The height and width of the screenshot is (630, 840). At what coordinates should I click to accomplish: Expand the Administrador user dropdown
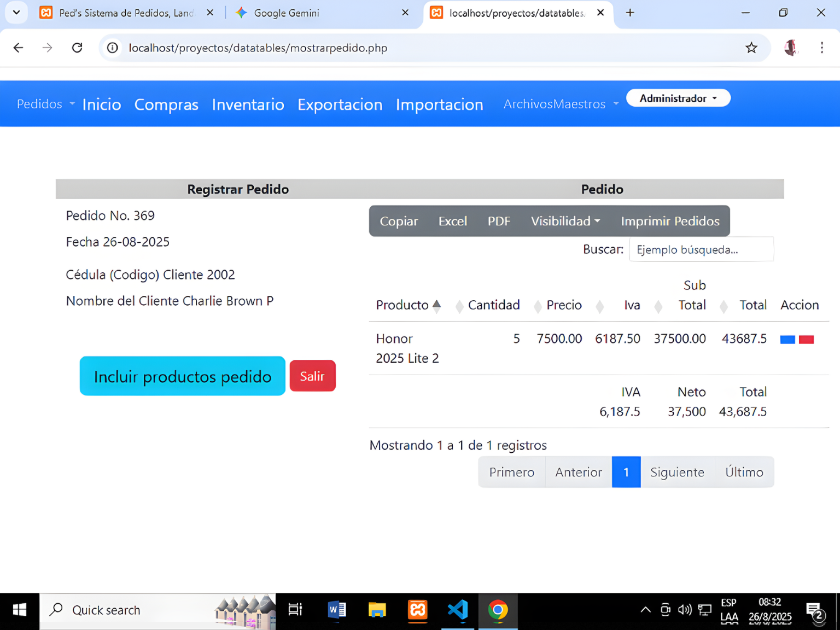[678, 98]
